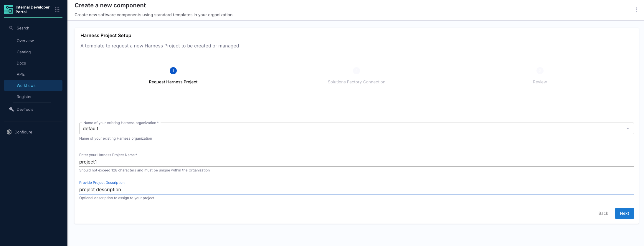
Task: Click step 1 circle in stepper
Action: pos(173,71)
